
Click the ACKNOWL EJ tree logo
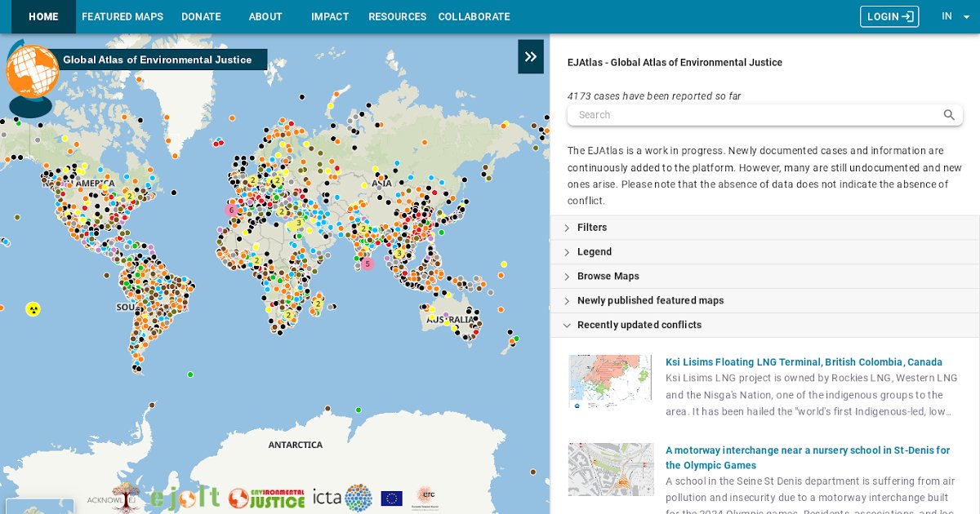[114, 497]
